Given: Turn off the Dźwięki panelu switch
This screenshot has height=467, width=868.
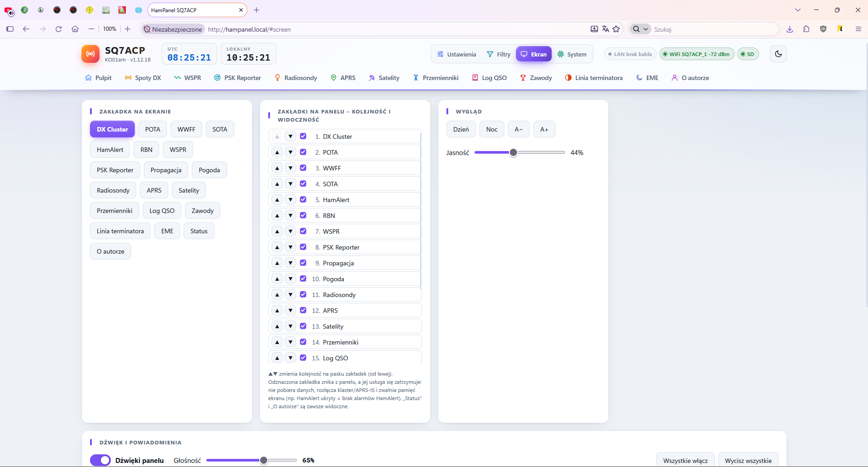Looking at the screenshot, I should (x=100, y=460).
